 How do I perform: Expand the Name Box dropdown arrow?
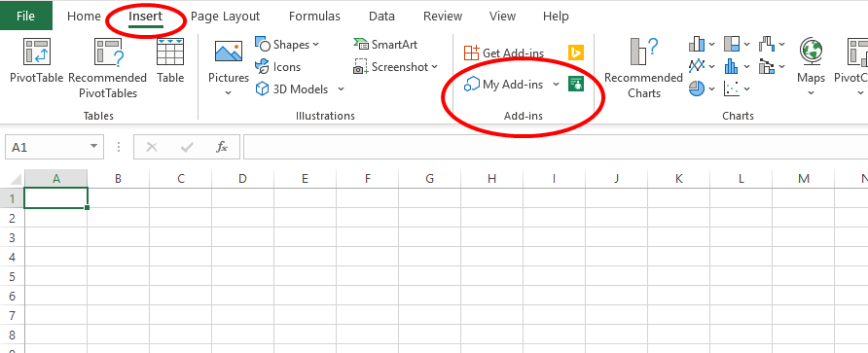tap(93, 147)
